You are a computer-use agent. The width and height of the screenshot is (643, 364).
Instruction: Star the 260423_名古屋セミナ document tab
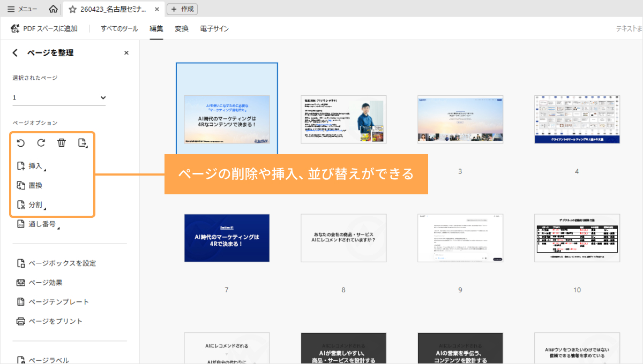coord(72,9)
